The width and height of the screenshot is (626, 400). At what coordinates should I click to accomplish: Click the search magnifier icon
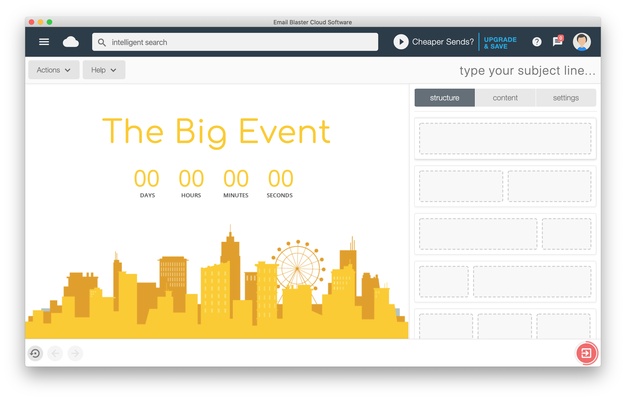tap(102, 42)
